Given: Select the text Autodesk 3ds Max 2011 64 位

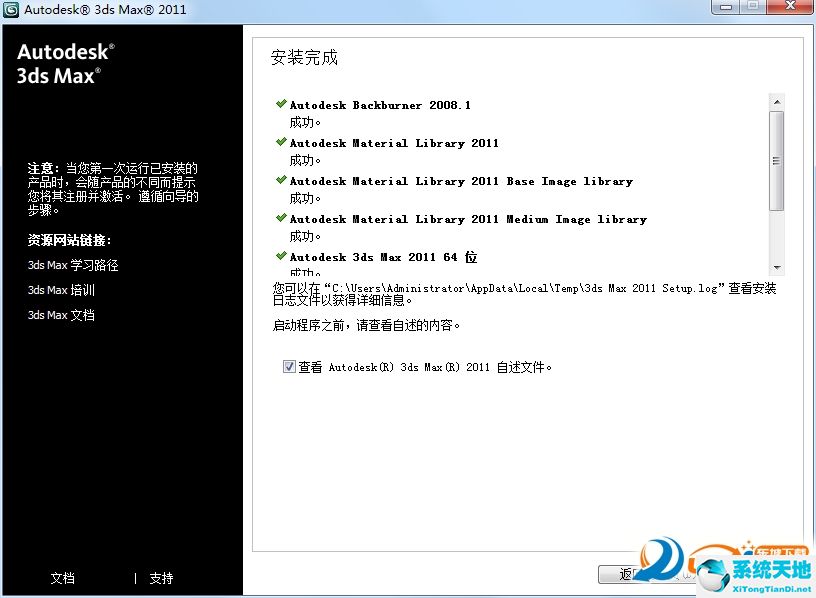Looking at the screenshot, I should 384,257.
